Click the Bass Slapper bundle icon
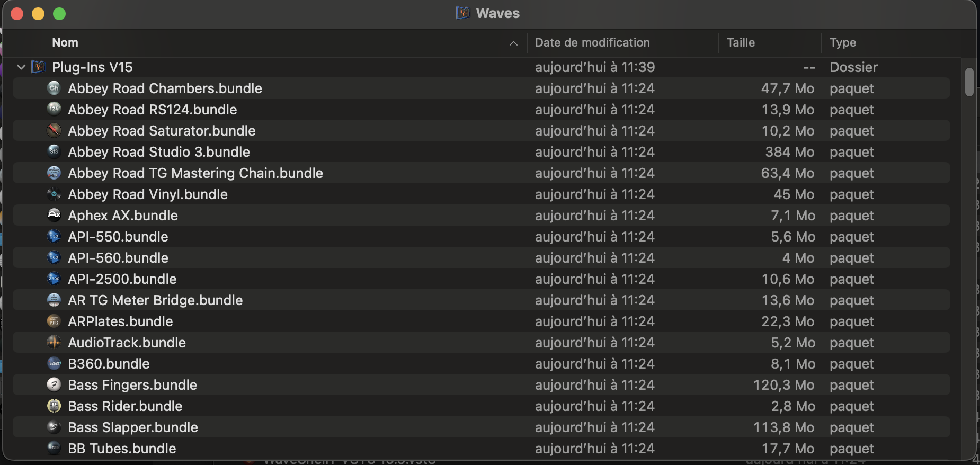 coord(54,427)
